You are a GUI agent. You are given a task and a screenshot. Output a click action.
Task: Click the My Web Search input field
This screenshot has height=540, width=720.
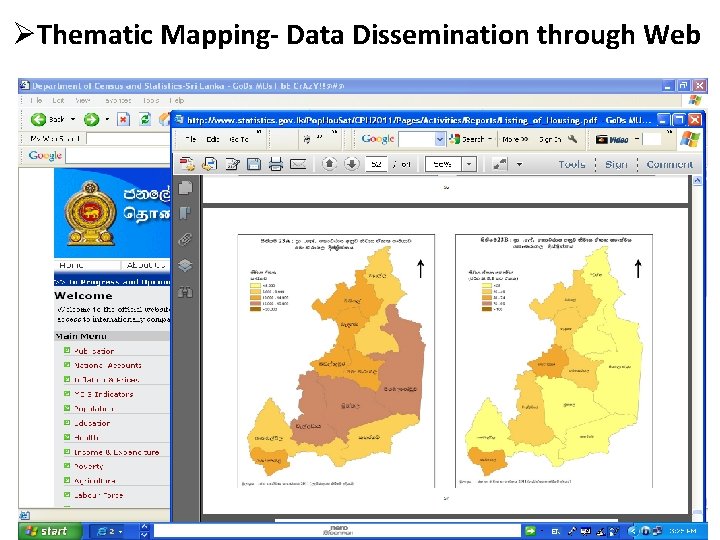click(128, 138)
